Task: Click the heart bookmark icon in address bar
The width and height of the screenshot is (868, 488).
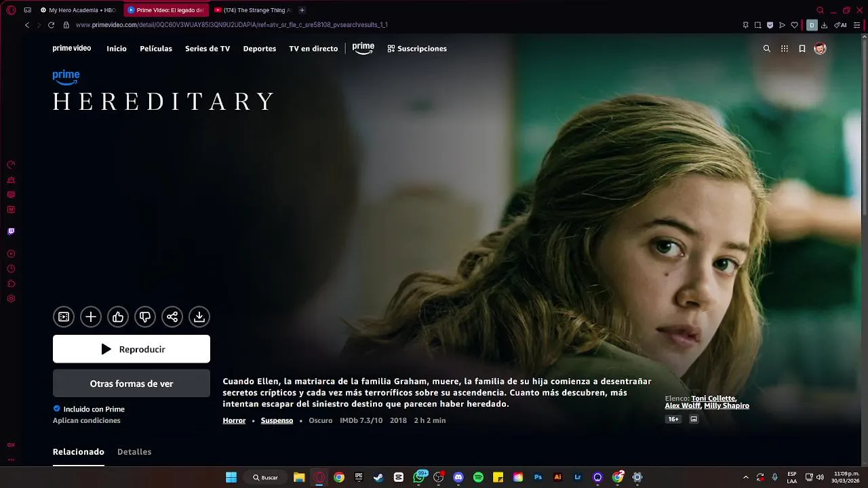Action: point(794,25)
